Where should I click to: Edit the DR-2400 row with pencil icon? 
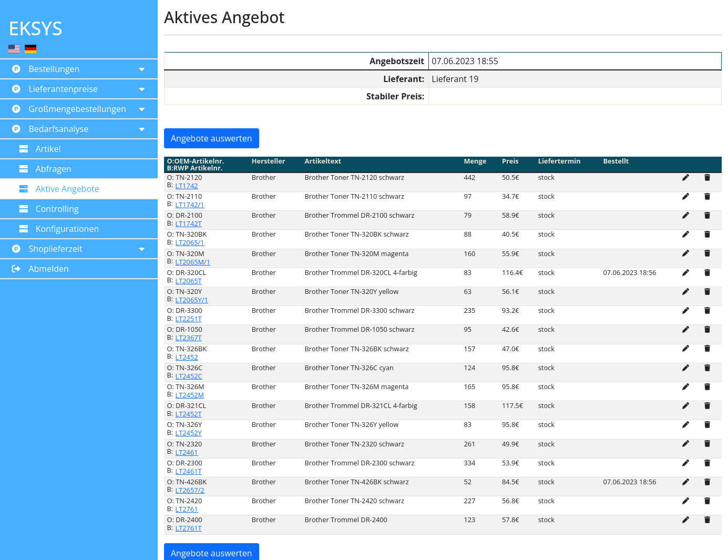pos(685,520)
